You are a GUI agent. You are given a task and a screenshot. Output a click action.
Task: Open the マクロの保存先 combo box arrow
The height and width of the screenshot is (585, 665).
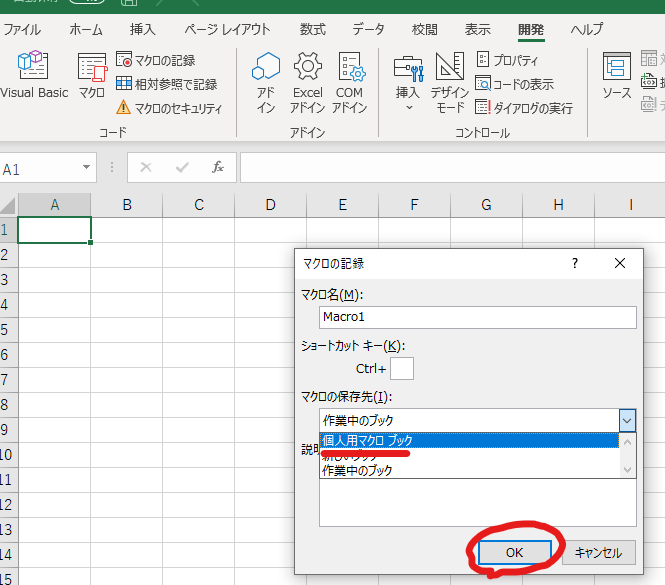click(627, 420)
